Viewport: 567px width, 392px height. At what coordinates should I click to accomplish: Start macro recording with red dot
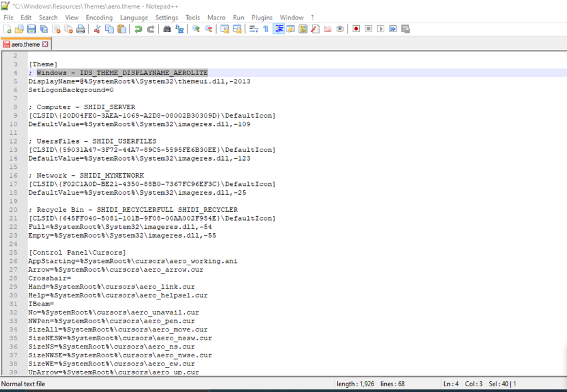(356, 29)
